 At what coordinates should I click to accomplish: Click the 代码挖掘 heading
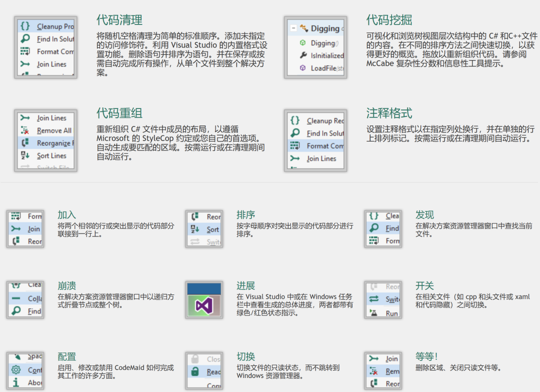click(389, 19)
